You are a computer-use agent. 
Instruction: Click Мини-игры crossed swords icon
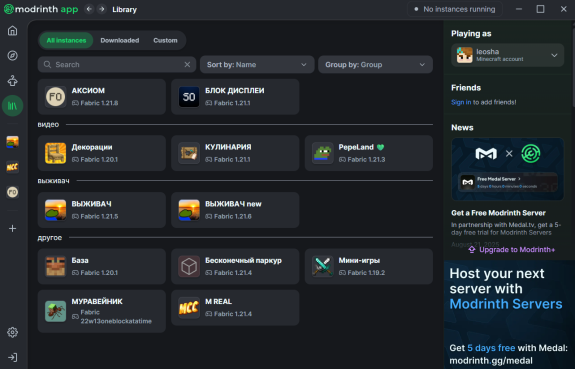tap(322, 266)
